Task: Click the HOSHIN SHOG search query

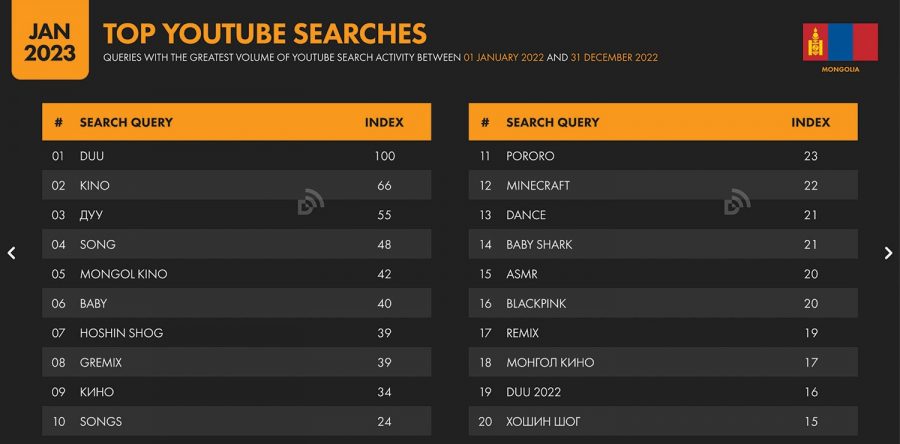Action: pyautogui.click(x=121, y=333)
